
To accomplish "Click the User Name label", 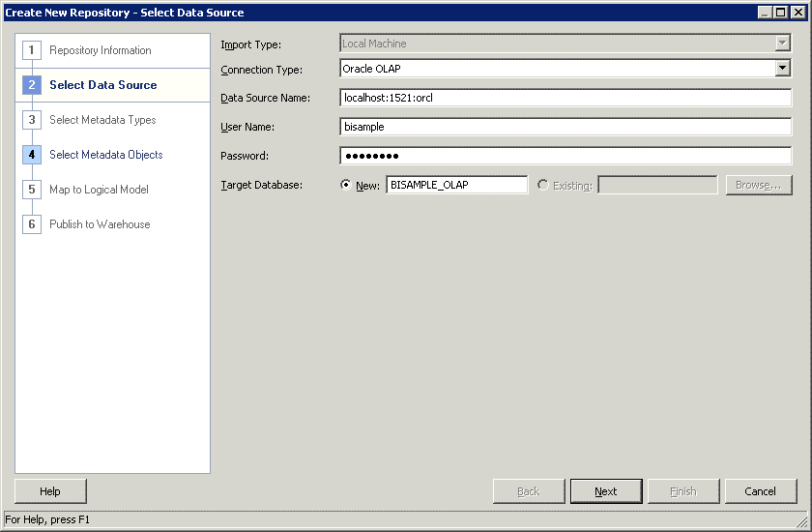I will tap(247, 127).
